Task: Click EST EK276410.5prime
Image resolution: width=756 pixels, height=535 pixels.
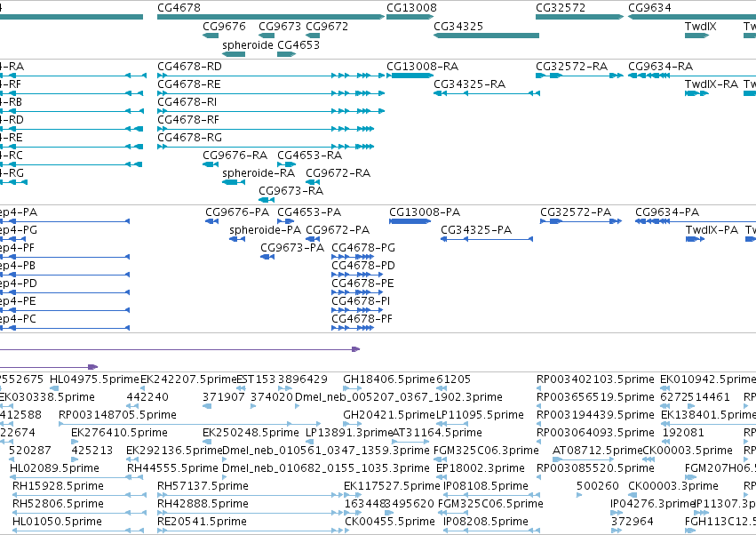Action: 73,442
